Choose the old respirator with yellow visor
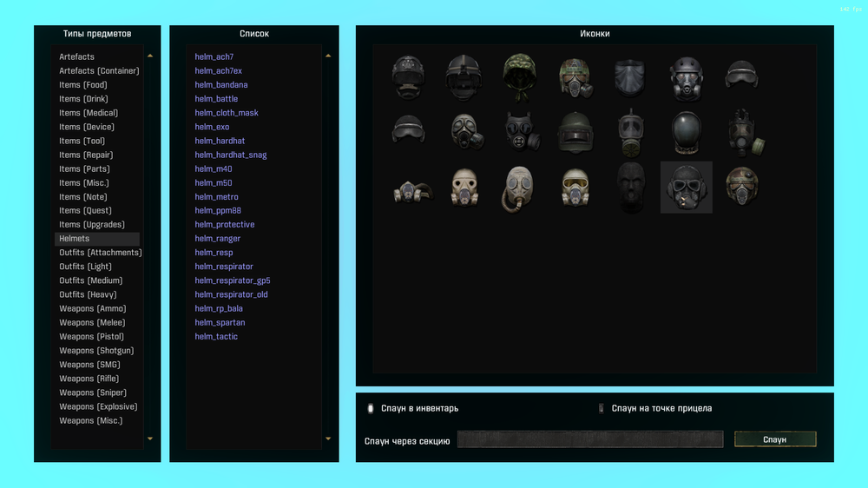 coord(575,188)
